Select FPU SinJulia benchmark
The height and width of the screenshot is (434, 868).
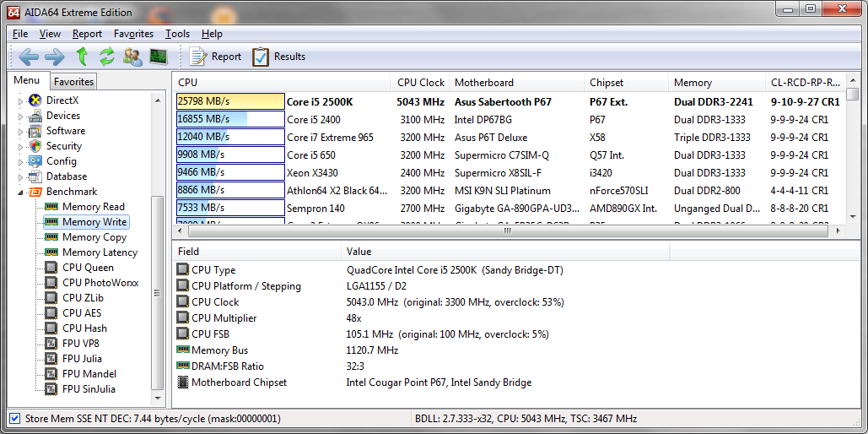click(89, 389)
